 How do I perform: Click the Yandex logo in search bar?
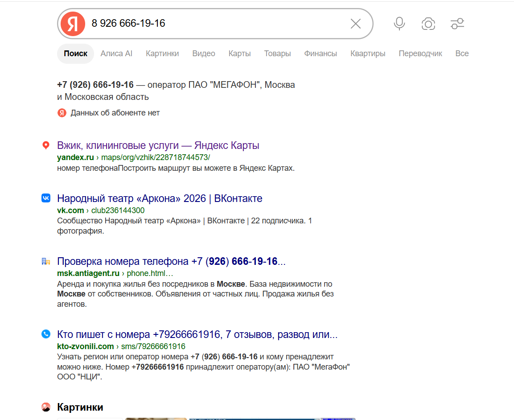point(73,24)
